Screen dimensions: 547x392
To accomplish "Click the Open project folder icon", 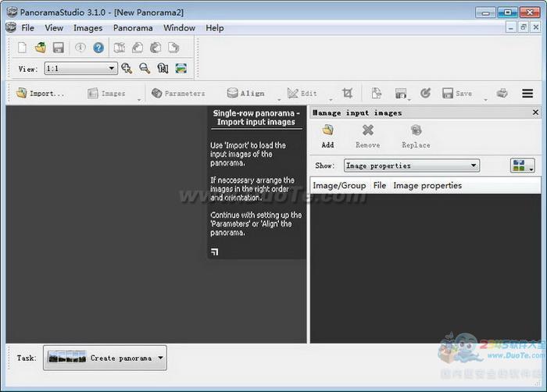I will tap(41, 48).
